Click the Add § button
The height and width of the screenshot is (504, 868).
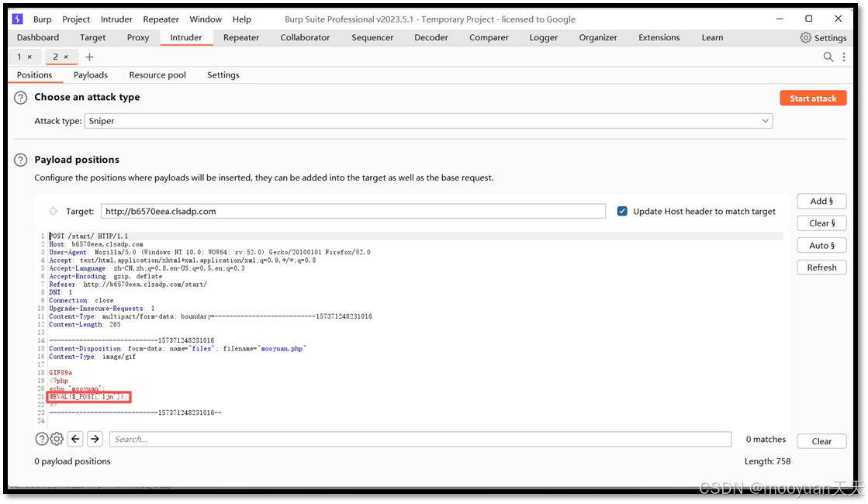point(821,202)
